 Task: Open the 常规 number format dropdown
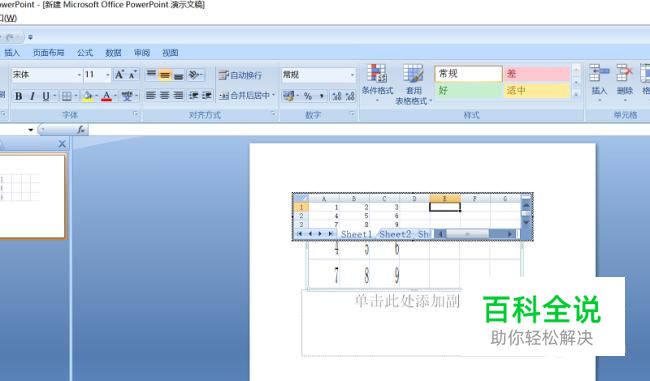pyautogui.click(x=352, y=75)
